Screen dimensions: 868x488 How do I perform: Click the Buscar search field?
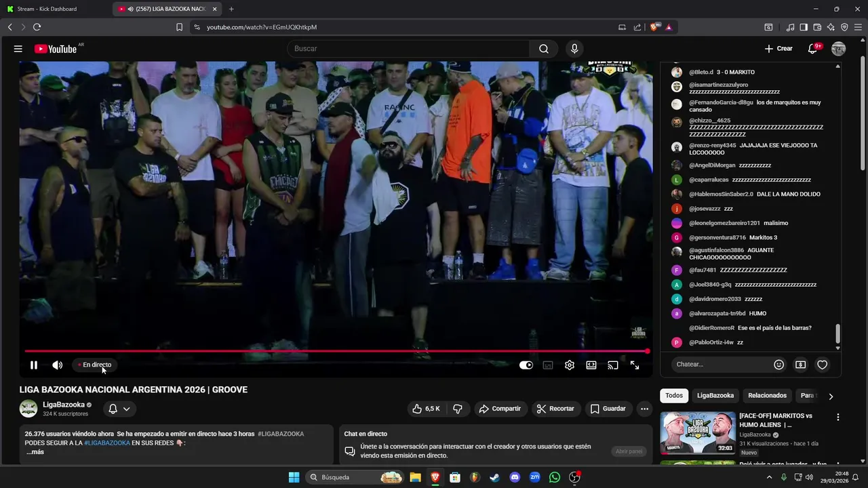(409, 49)
